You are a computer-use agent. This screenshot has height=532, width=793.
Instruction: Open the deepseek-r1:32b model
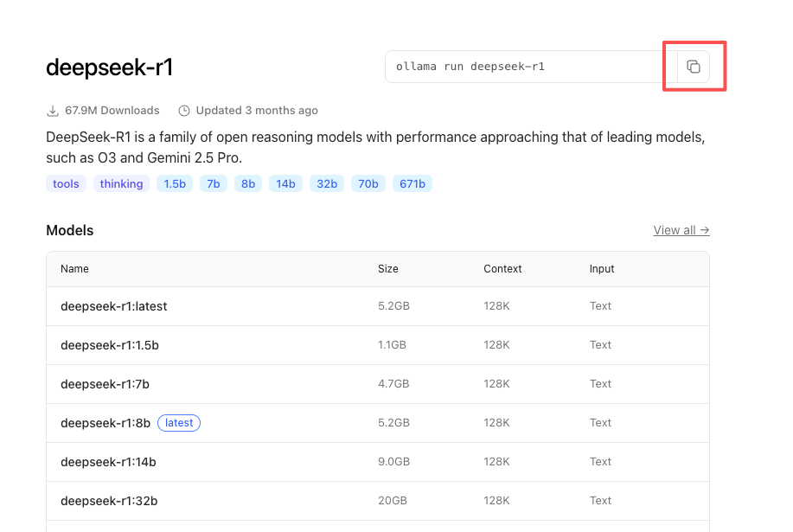109,501
